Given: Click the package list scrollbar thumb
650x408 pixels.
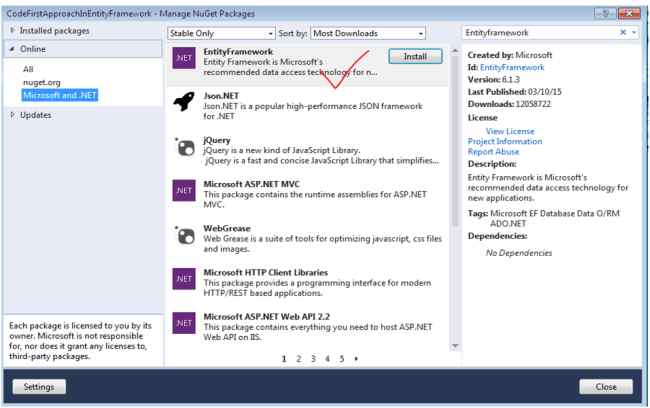Looking at the screenshot, I should (x=455, y=141).
